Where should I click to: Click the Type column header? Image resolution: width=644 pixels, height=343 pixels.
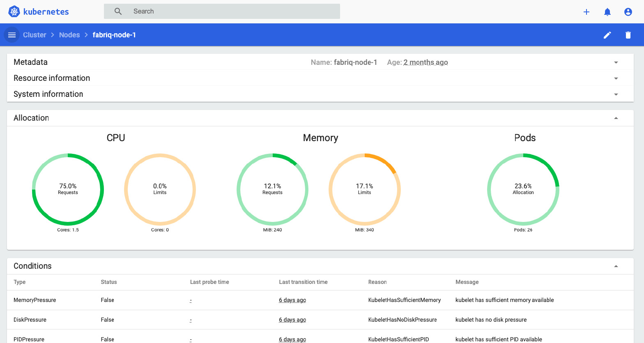click(20, 282)
